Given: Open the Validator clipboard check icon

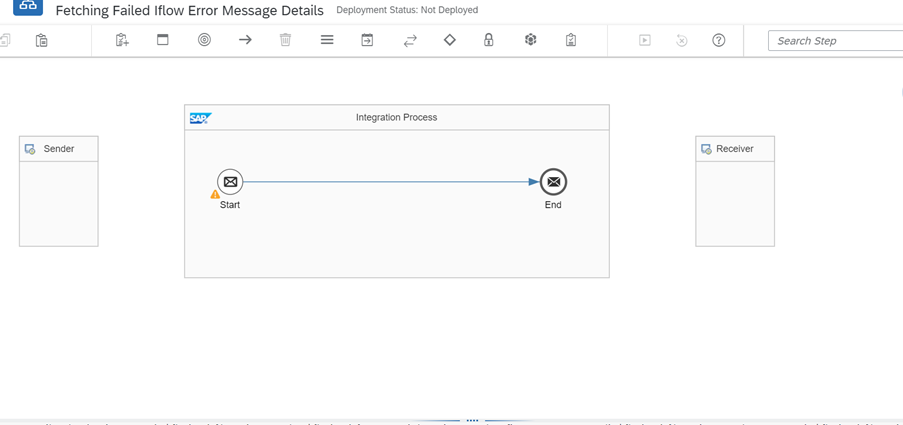Looking at the screenshot, I should point(571,40).
